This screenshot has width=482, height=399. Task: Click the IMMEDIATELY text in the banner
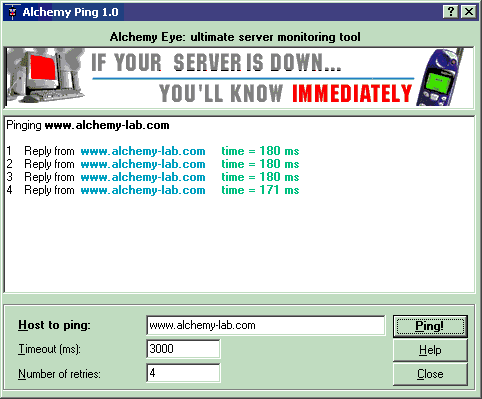(352, 93)
